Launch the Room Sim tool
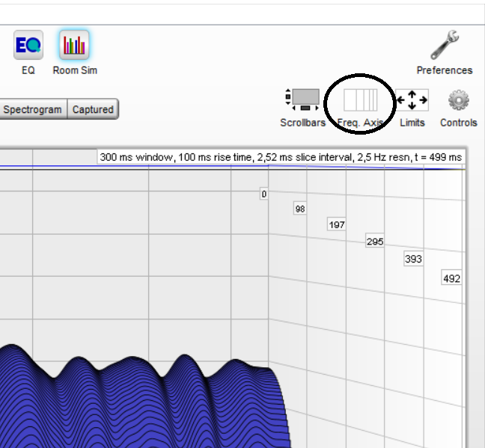Screen dimensions: 485x448 click(75, 46)
